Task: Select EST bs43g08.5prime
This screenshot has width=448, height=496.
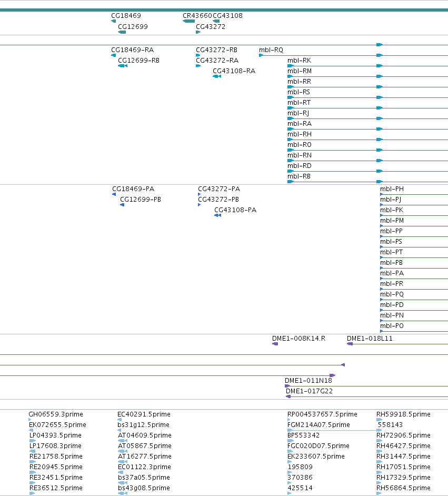Action: [x=144, y=488]
